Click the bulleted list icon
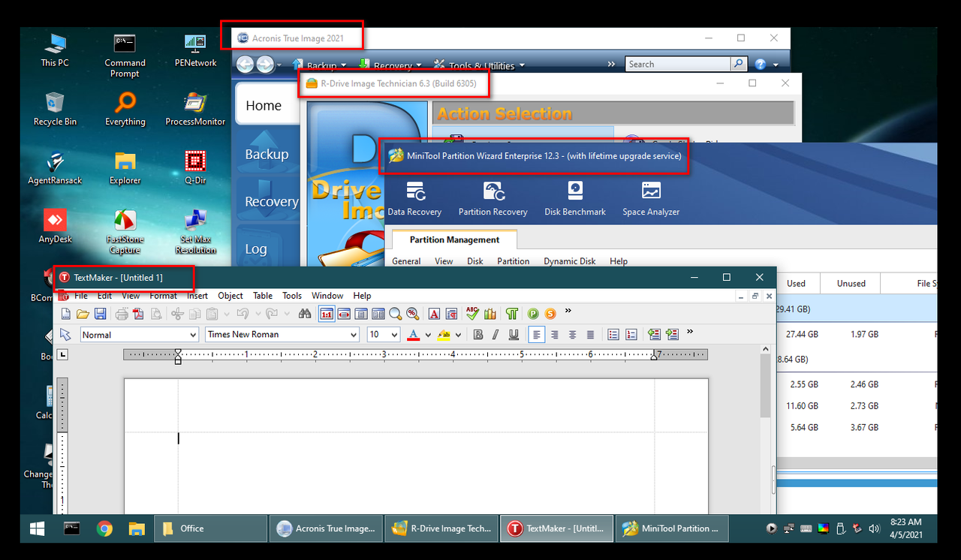Image resolution: width=961 pixels, height=560 pixels. point(613,335)
